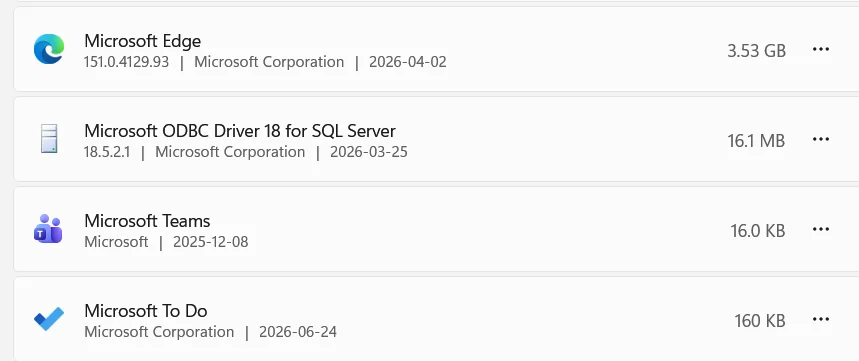Click the 160 KB size value
This screenshot has width=859, height=361.
(760, 320)
